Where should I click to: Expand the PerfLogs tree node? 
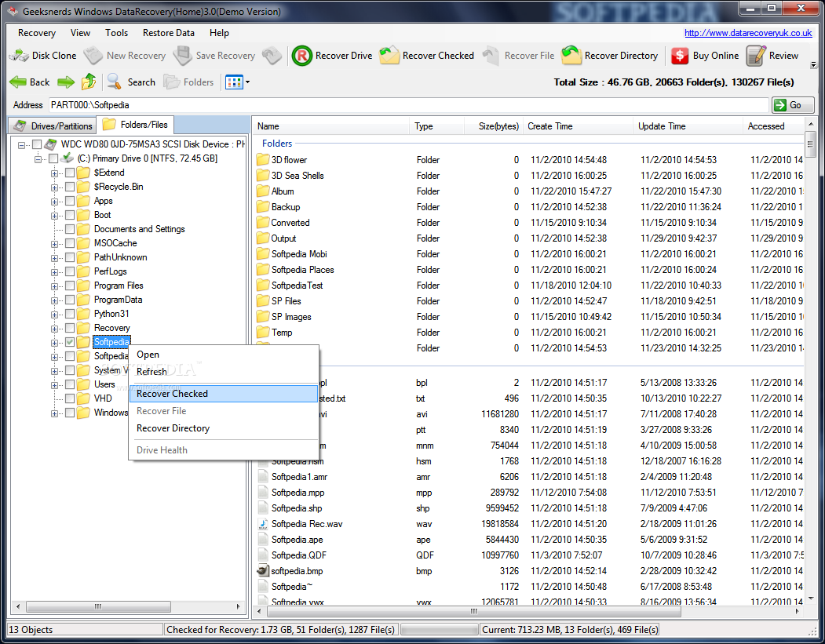(x=54, y=271)
